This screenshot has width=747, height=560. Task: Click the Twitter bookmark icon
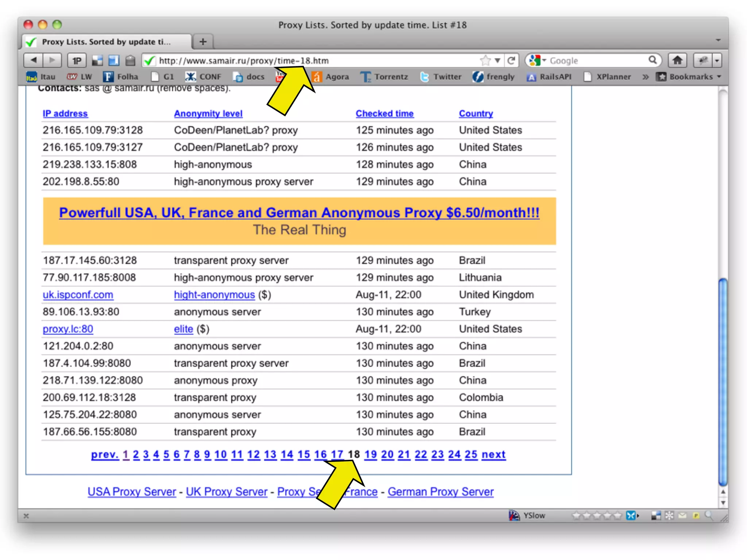point(425,77)
